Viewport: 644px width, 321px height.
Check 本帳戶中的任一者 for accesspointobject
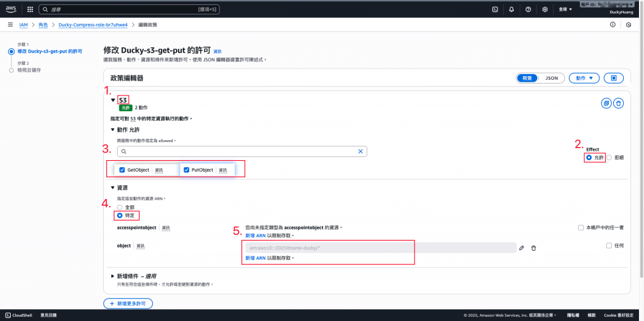[x=580, y=227]
